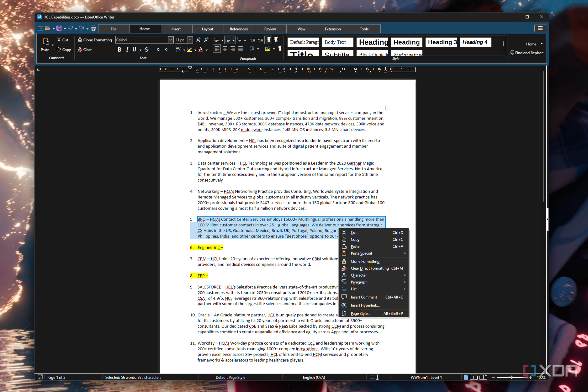Justify the paragraph text
This screenshot has width=588, height=392.
tap(241, 48)
